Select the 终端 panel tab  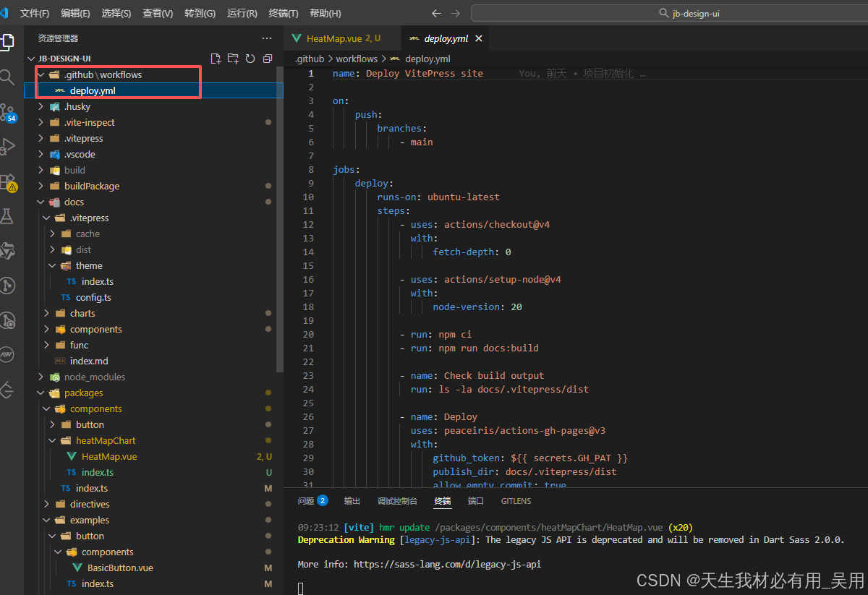(443, 500)
